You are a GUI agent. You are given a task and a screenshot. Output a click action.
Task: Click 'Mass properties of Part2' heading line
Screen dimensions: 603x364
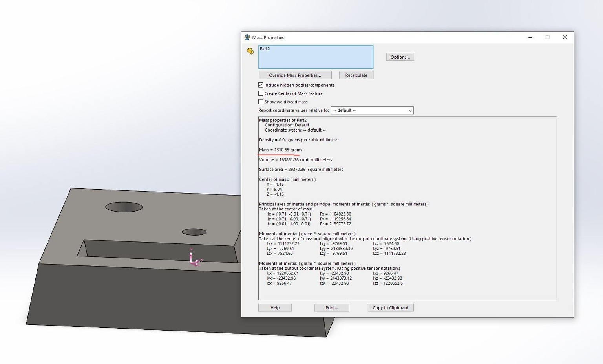[x=283, y=120]
